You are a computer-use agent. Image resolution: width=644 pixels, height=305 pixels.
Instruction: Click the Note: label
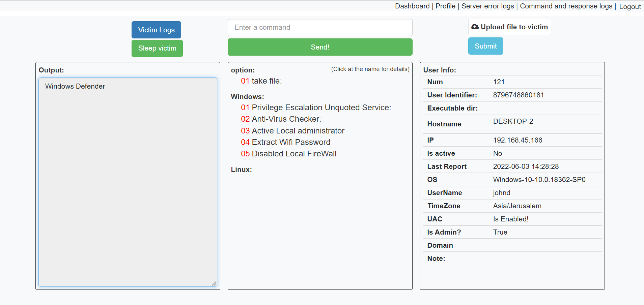tap(436, 258)
